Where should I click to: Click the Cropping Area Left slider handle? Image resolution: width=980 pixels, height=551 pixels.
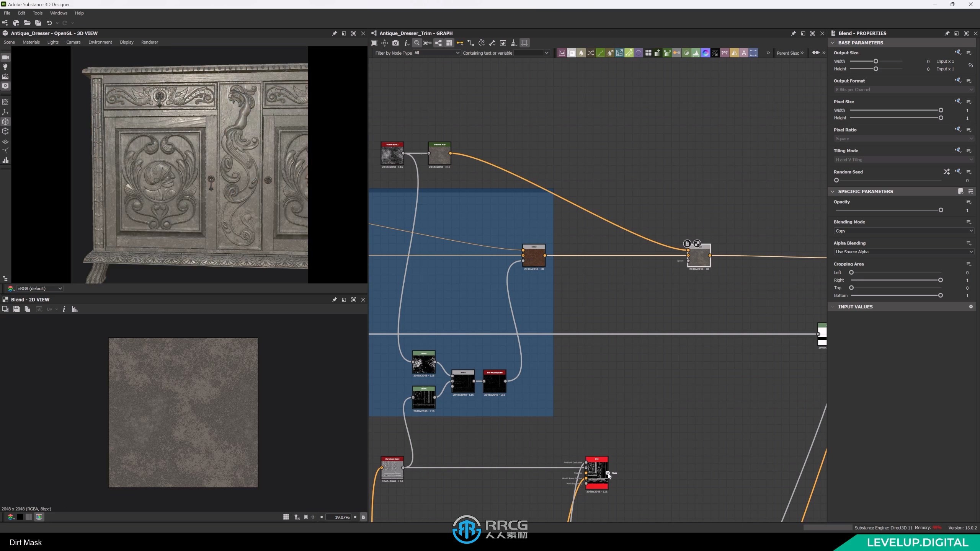point(851,272)
